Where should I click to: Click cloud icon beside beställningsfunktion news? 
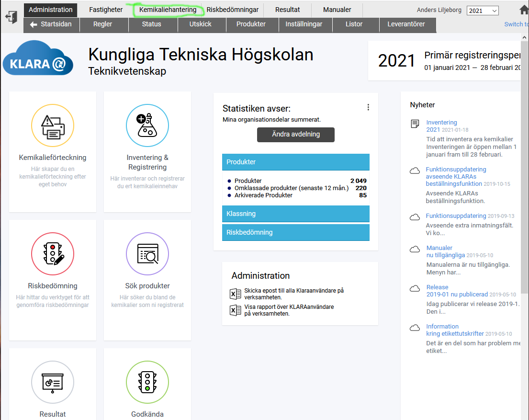415,171
